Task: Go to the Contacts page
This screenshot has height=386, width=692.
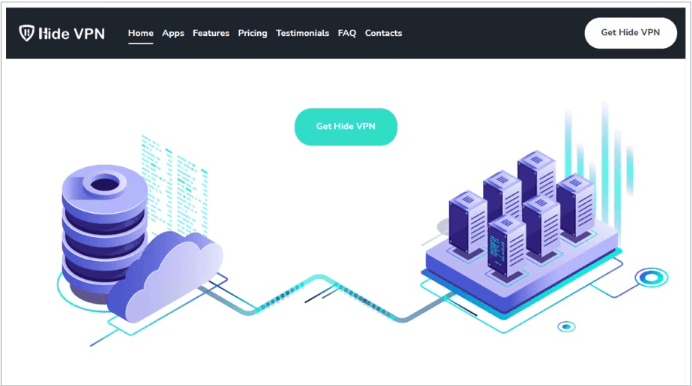Action: pyautogui.click(x=383, y=33)
